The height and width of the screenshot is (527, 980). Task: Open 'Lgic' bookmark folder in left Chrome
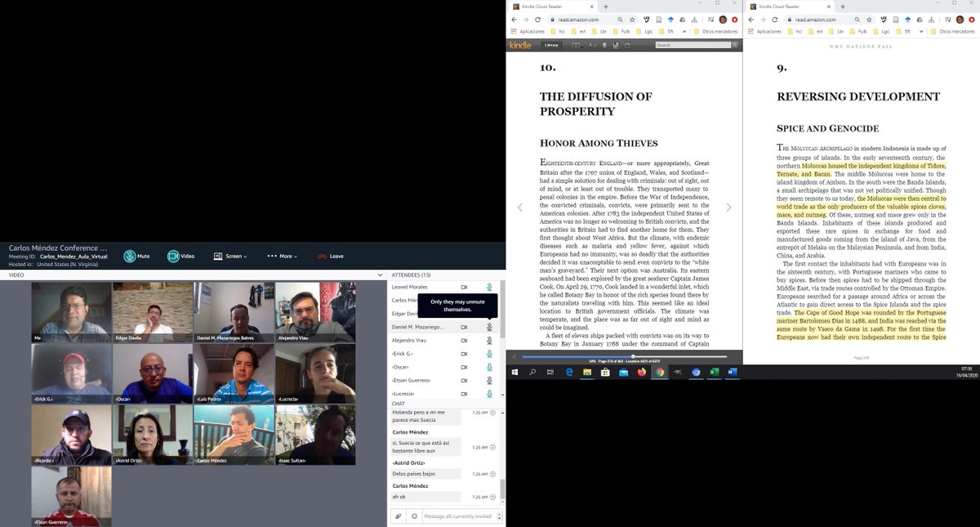pos(644,32)
